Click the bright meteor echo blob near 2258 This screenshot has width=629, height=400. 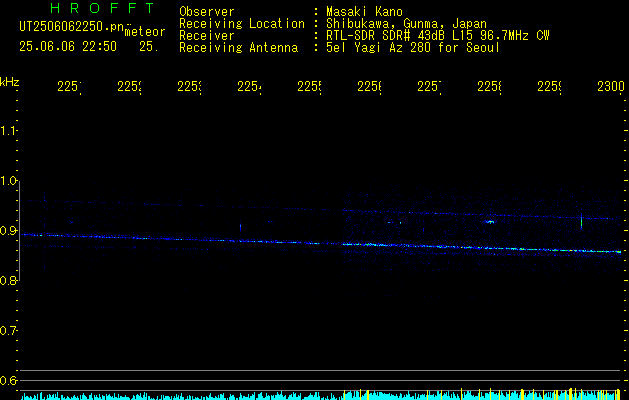pos(489,221)
